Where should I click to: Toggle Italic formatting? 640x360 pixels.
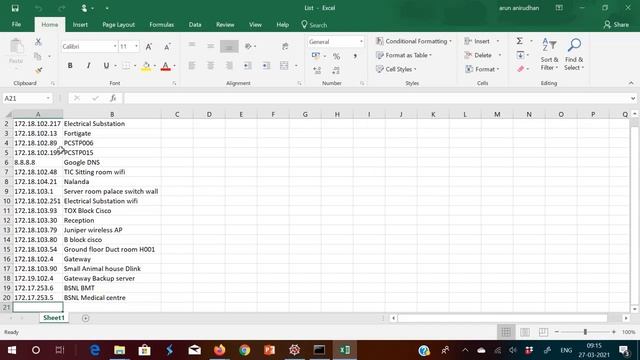(x=88, y=66)
